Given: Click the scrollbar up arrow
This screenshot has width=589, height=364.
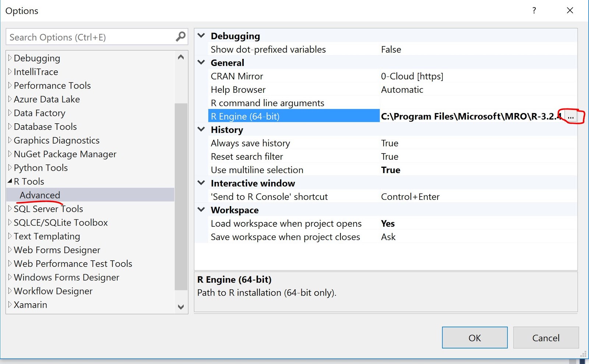Looking at the screenshot, I should (181, 57).
